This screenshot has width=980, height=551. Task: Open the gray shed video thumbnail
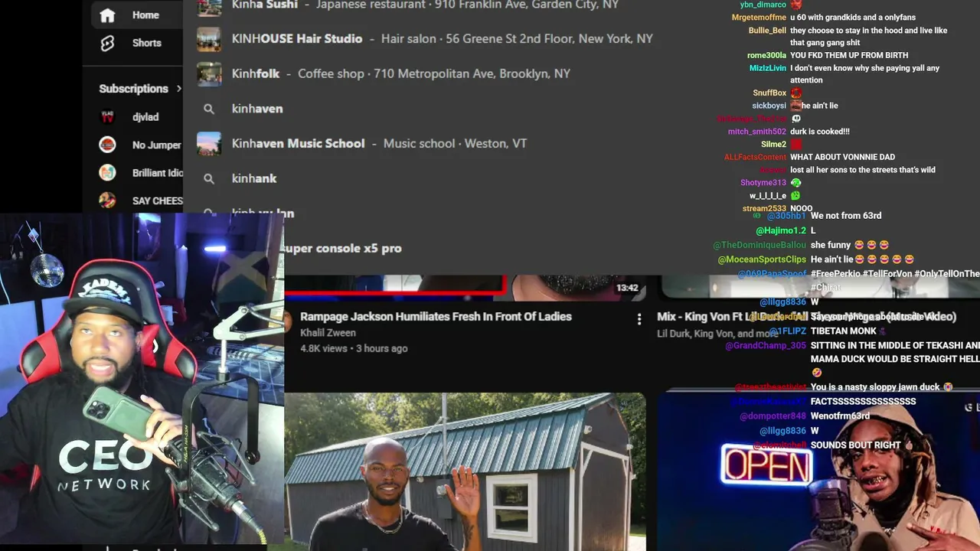point(465,472)
